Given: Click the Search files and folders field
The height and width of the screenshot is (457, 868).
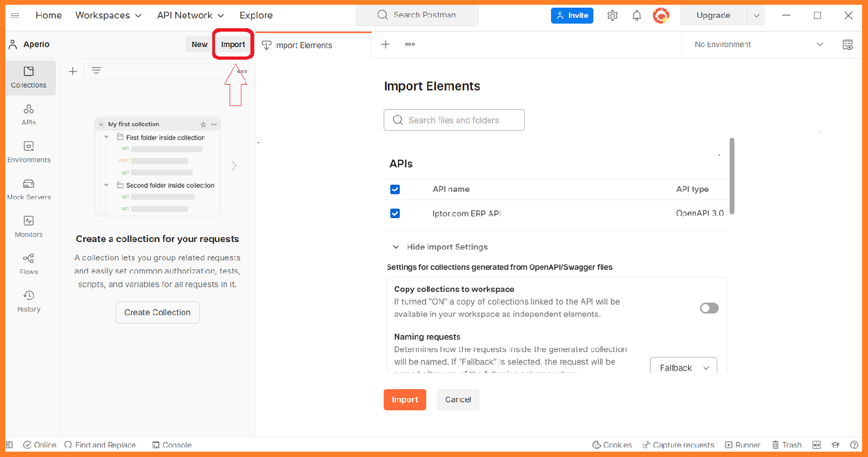Looking at the screenshot, I should pos(454,120).
